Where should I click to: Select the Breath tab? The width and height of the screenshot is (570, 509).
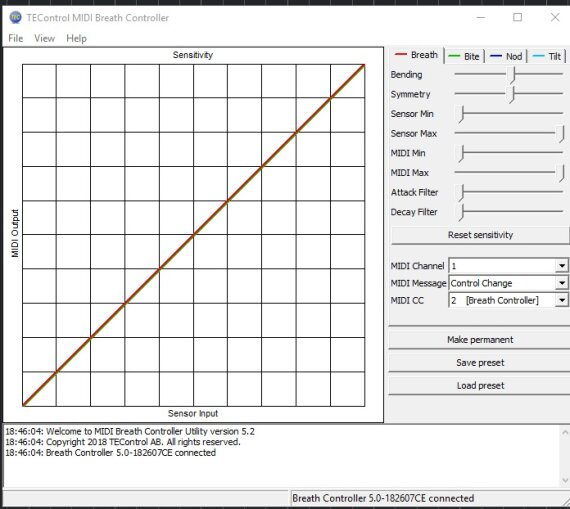(417, 55)
